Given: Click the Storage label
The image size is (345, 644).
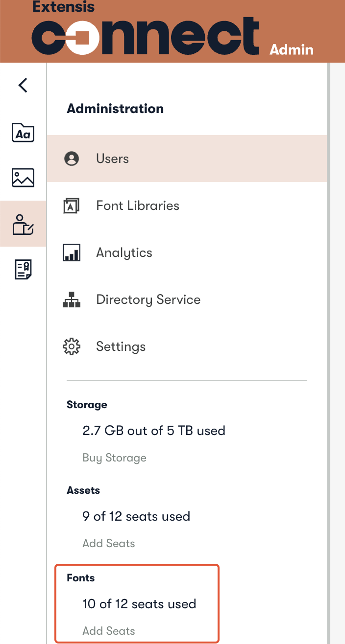Looking at the screenshot, I should (x=87, y=405).
